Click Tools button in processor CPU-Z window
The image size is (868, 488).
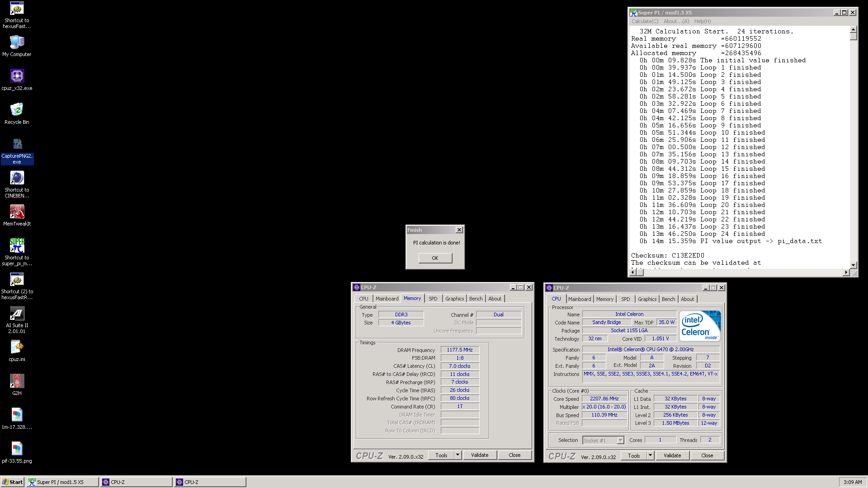(634, 455)
